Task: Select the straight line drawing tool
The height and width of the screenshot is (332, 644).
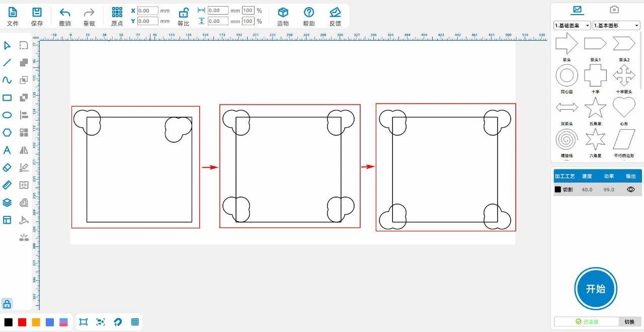Action: [7, 63]
